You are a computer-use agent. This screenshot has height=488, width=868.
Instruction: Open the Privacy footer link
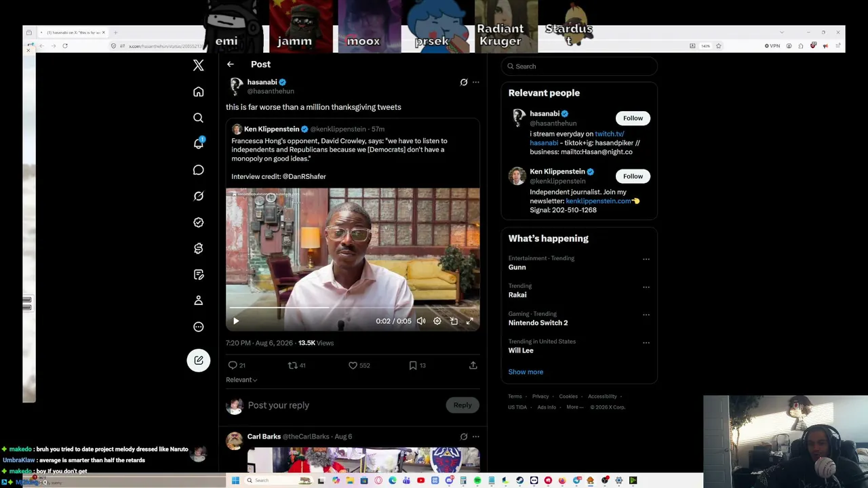click(540, 396)
